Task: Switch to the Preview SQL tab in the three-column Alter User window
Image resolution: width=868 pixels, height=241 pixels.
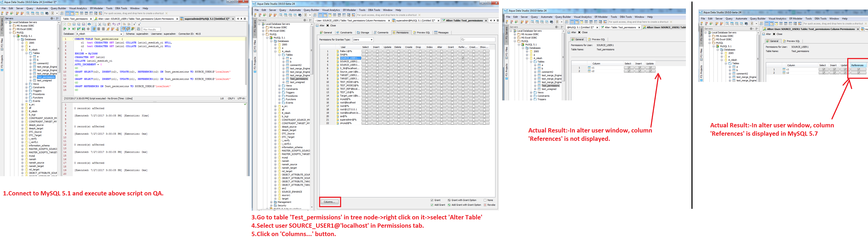Action: [x=597, y=39]
